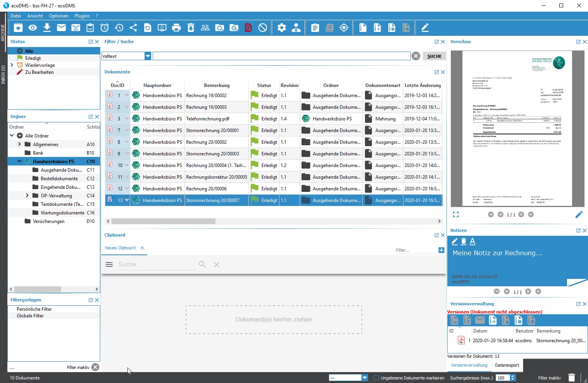Click the SUCHE button
Screen dimensions: 588x383
coord(434,56)
